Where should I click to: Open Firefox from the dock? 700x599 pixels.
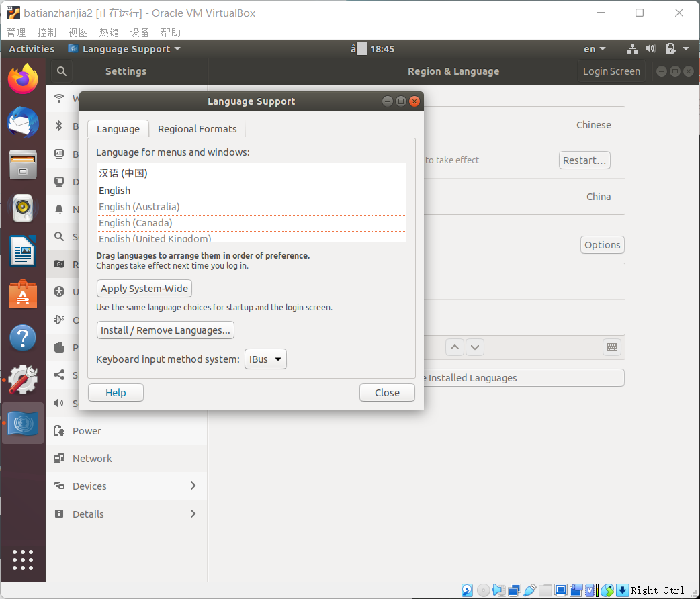pos(23,79)
